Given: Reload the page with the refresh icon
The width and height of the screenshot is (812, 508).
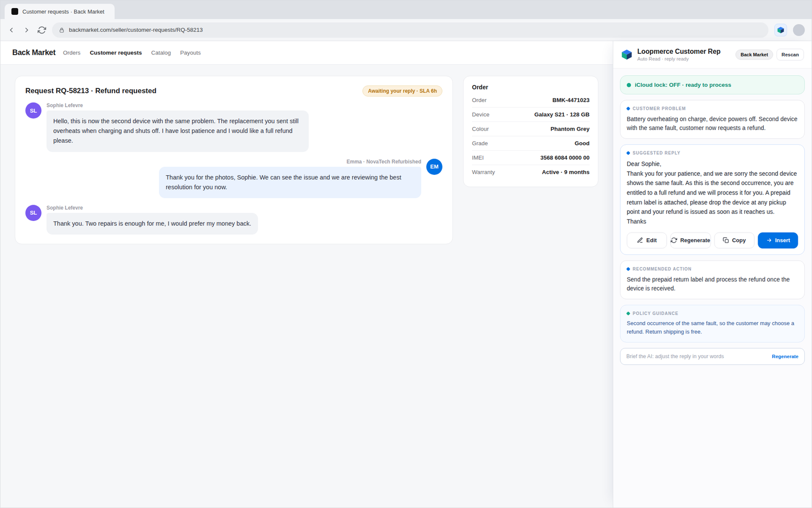Looking at the screenshot, I should [x=42, y=30].
